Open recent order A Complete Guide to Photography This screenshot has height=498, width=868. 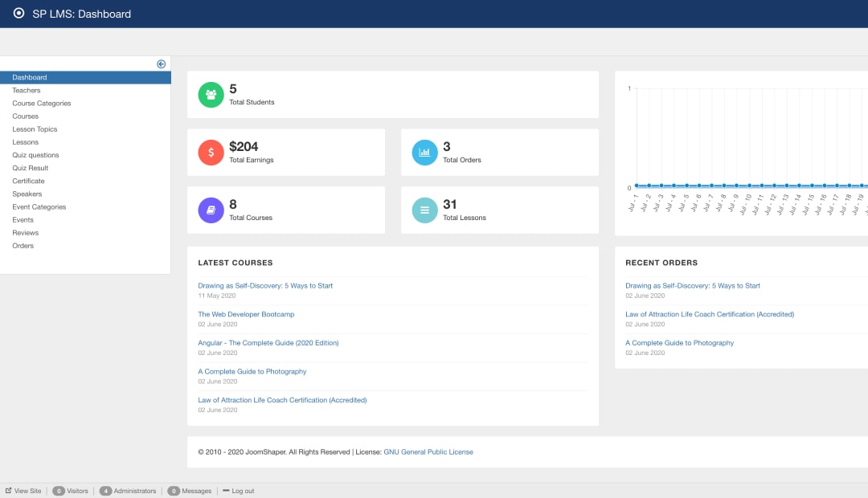pos(680,343)
